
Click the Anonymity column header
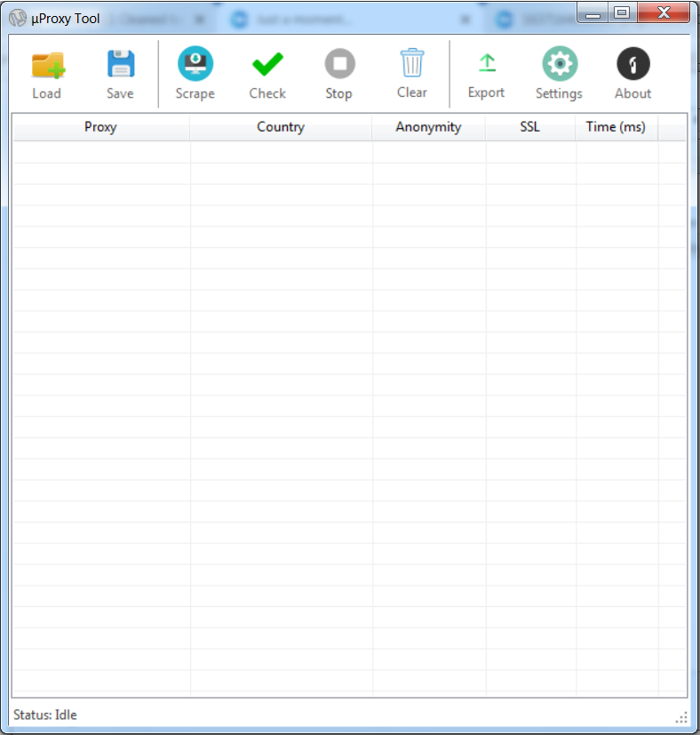428,127
